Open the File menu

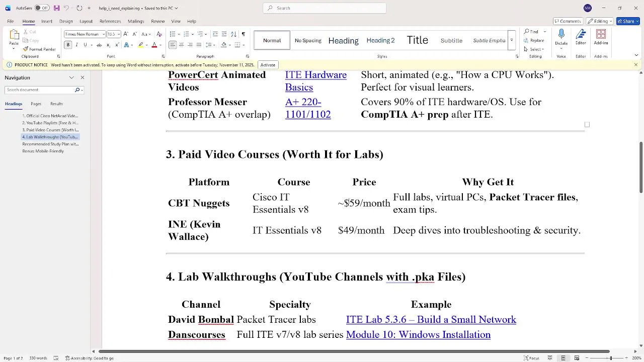click(10, 21)
